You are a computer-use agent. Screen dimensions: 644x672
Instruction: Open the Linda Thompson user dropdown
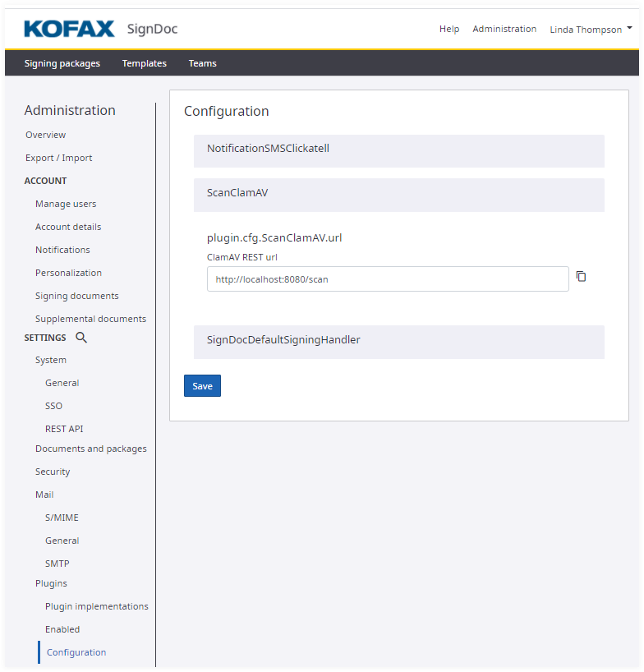pos(590,29)
